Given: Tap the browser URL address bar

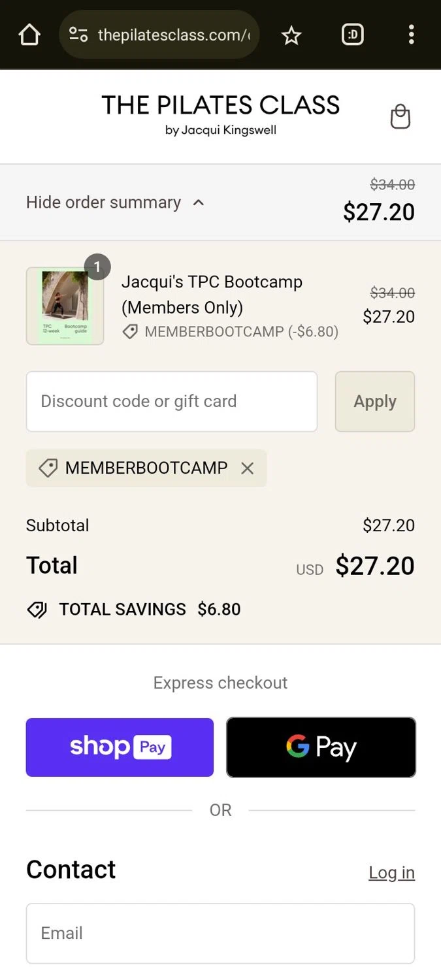Looking at the screenshot, I should [173, 35].
